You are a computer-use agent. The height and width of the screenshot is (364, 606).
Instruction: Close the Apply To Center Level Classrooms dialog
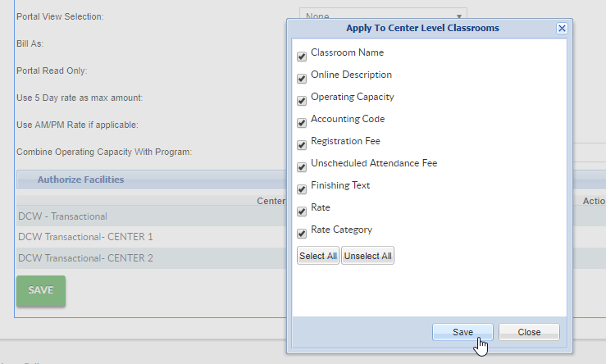click(562, 28)
